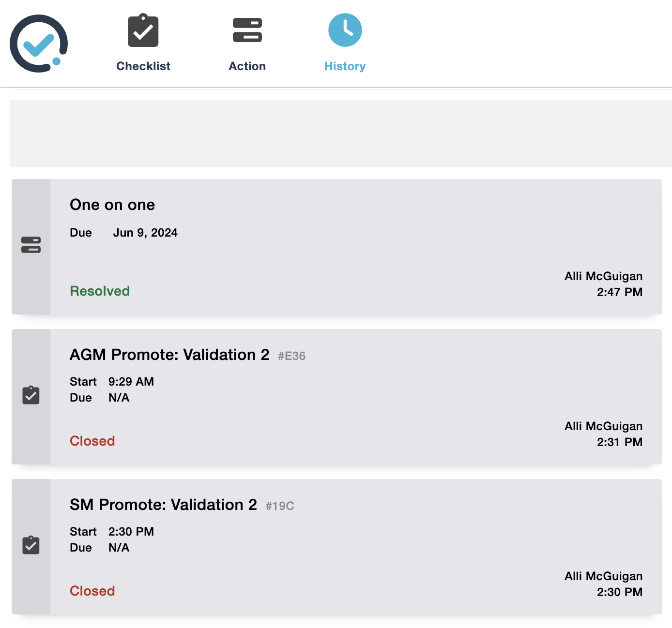This screenshot has height=628, width=672.
Task: Switch to the Checklist tab label
Action: (x=143, y=66)
